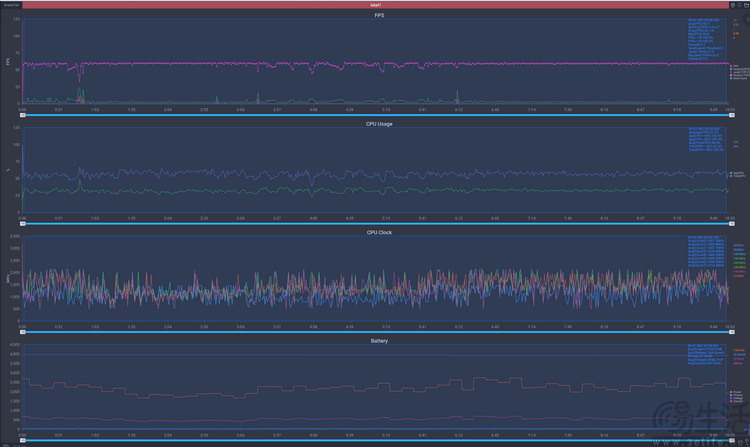The width and height of the screenshot is (750, 447).
Task: Toggle the Current series in the Battery legend
Action: point(737,401)
